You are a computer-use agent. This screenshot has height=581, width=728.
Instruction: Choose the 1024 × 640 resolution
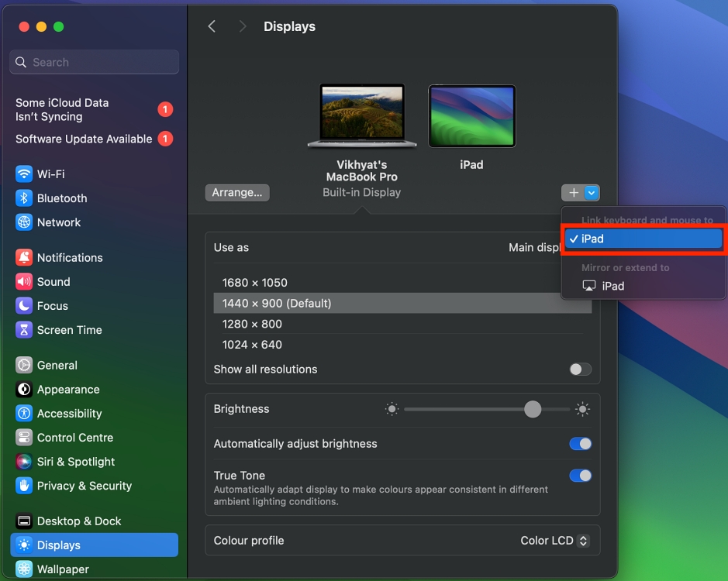tap(402, 344)
